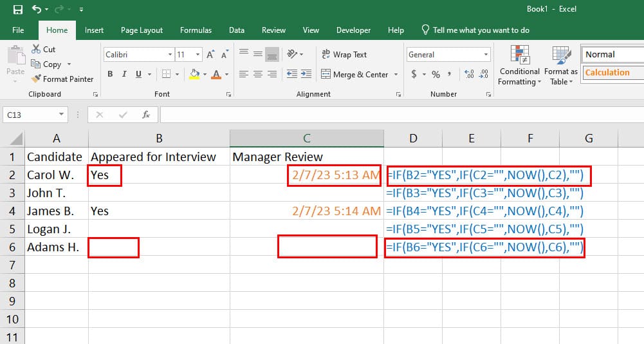Image resolution: width=644 pixels, height=344 pixels.
Task: Click the Comma Style icon
Action: click(450, 74)
